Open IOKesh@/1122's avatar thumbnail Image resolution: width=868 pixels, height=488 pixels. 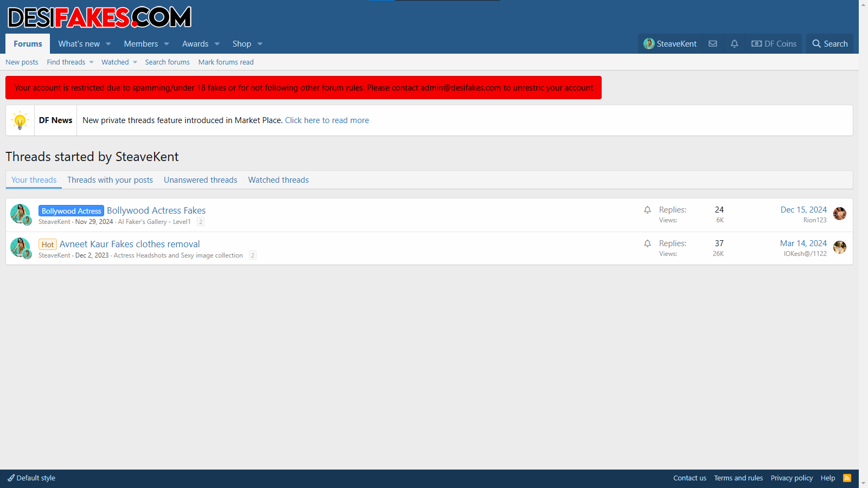840,247
